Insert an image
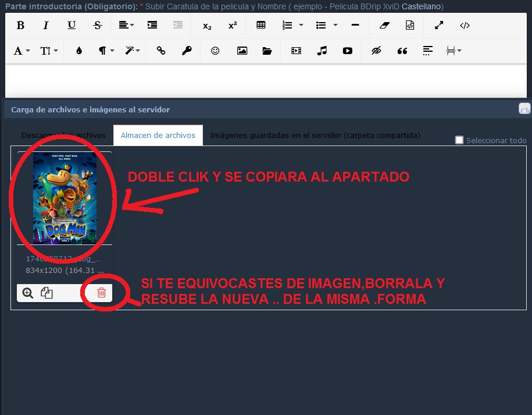 point(242,51)
